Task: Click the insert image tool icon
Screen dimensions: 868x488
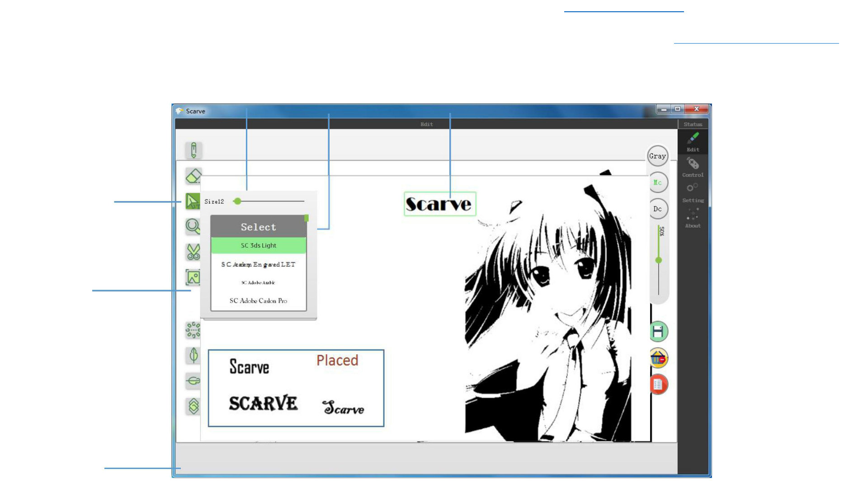Action: point(193,277)
